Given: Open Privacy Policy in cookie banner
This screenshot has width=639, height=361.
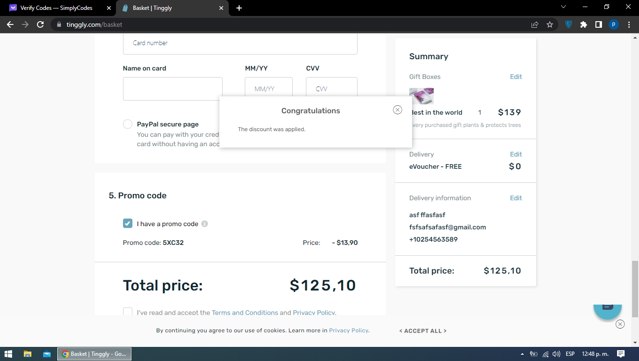Looking at the screenshot, I should 349,330.
